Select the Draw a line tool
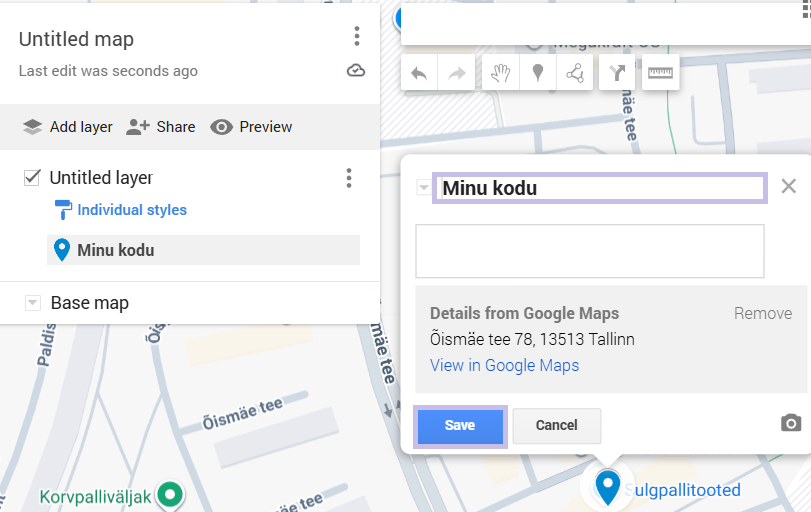Viewport: 811px width, 512px height. tap(575, 73)
